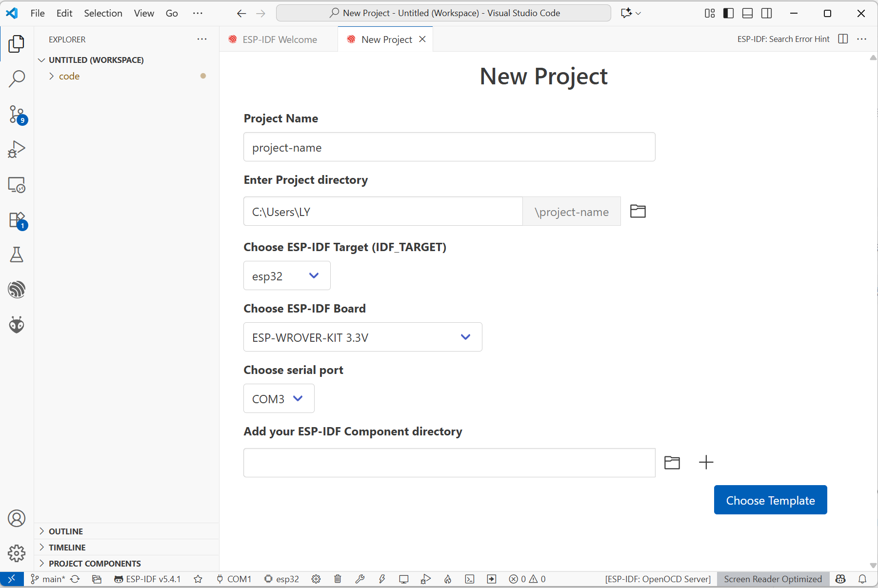Open notifications bell in status bar
The width and height of the screenshot is (878, 588).
862,579
